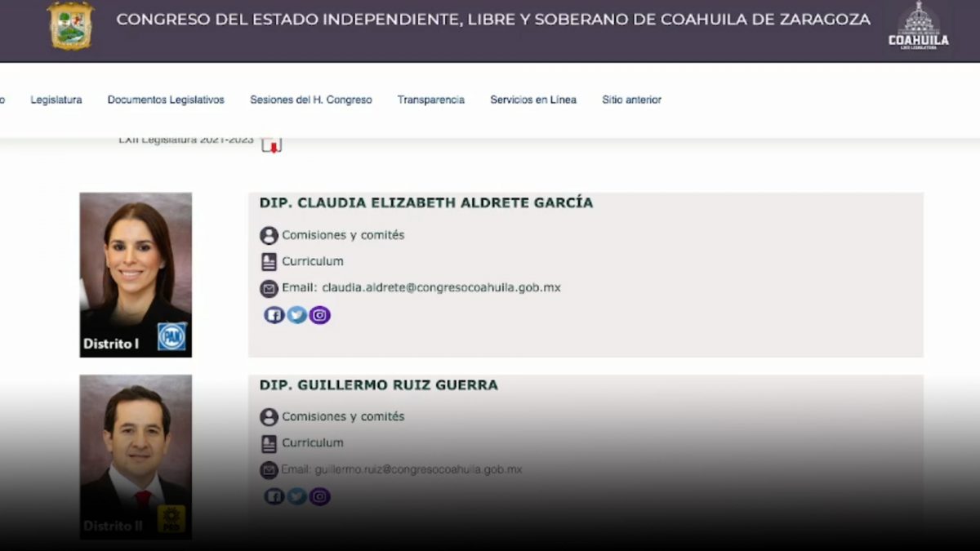This screenshot has height=551, width=980.
Task: Open Claudia Aldrete's Twitter profile icon
Action: pos(296,315)
